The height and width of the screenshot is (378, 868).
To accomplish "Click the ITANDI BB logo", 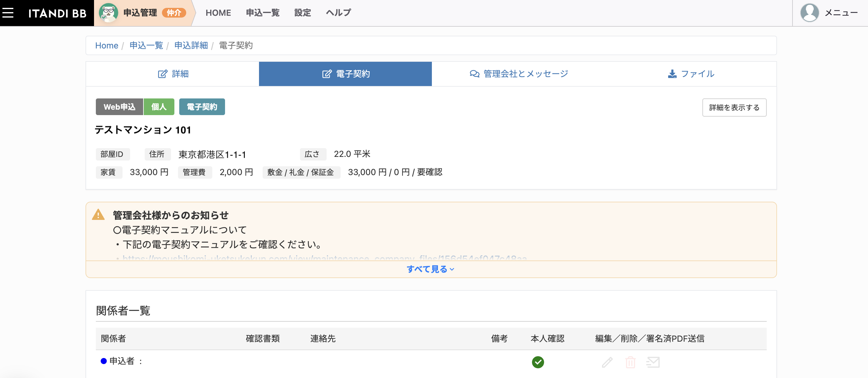I will click(x=57, y=13).
